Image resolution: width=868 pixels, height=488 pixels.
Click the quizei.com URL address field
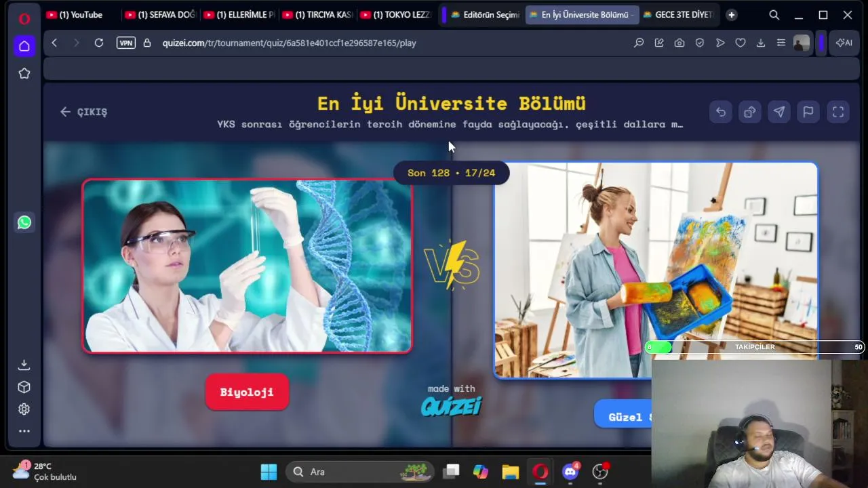(x=289, y=43)
